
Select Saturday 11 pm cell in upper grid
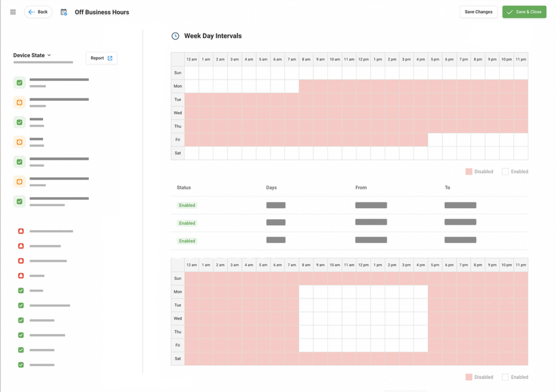point(521,153)
